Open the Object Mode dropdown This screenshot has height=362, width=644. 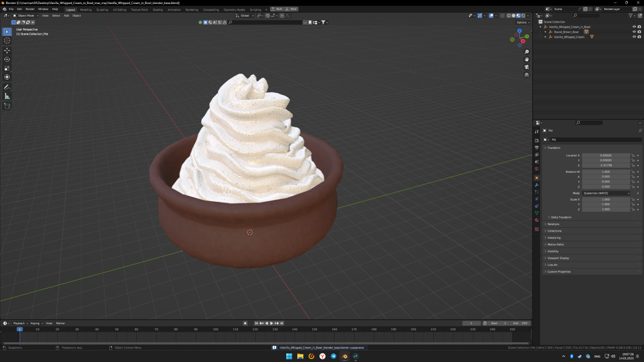pyautogui.click(x=25, y=16)
